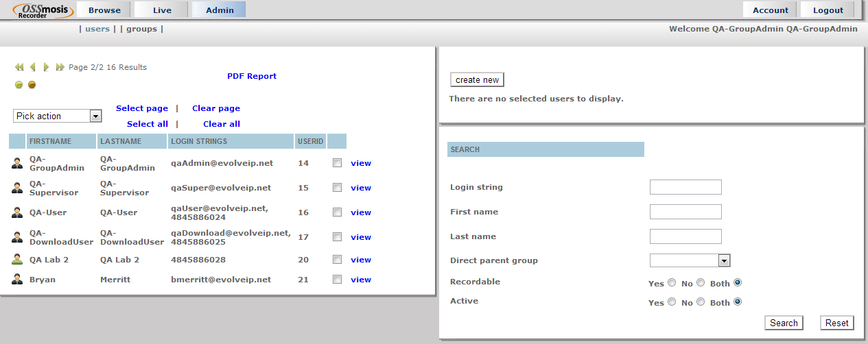Go to the first results page
868x344 pixels.
pos(19,67)
